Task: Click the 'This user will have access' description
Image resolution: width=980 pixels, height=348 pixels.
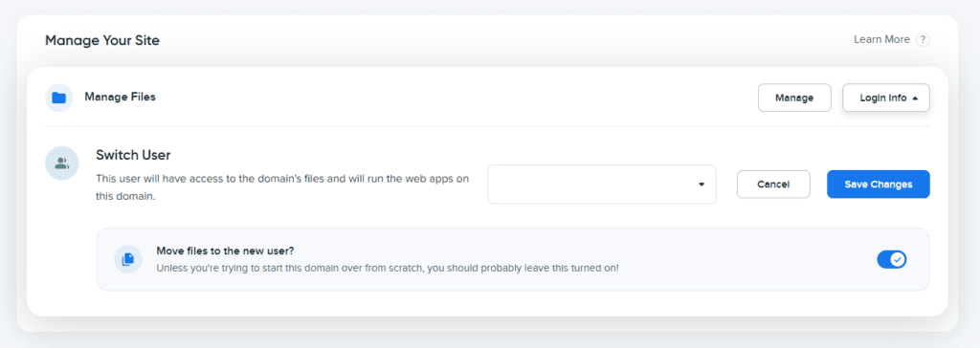Action: (282, 187)
